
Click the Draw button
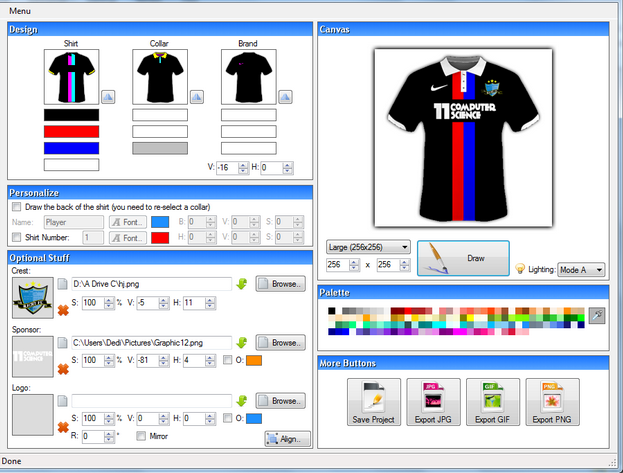coord(463,258)
